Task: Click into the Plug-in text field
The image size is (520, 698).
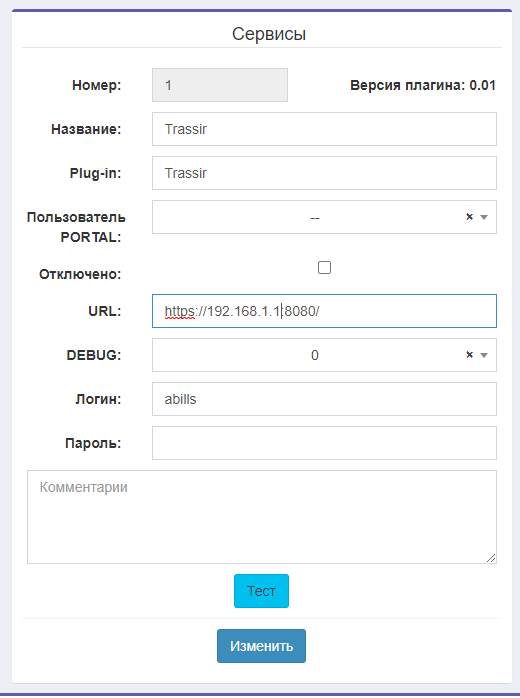Action: [x=324, y=173]
